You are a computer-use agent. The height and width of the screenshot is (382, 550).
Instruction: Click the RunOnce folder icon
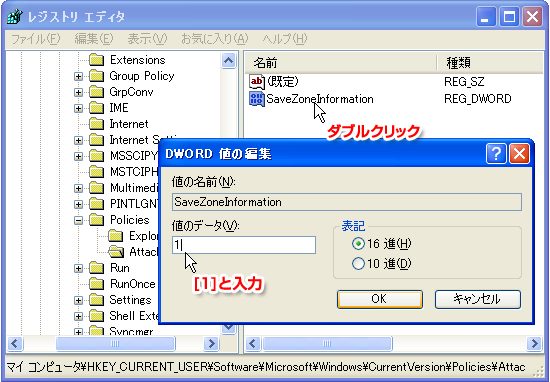pyautogui.click(x=96, y=284)
